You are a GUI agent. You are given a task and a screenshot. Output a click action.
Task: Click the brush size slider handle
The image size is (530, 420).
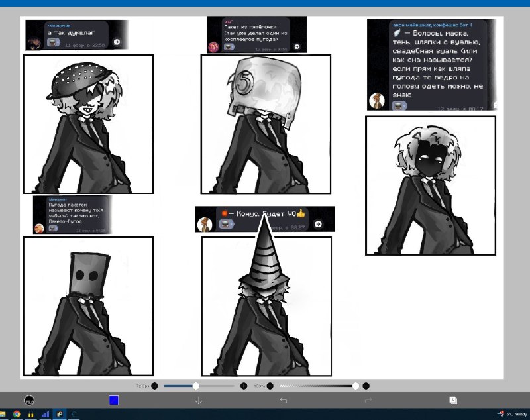(x=195, y=386)
